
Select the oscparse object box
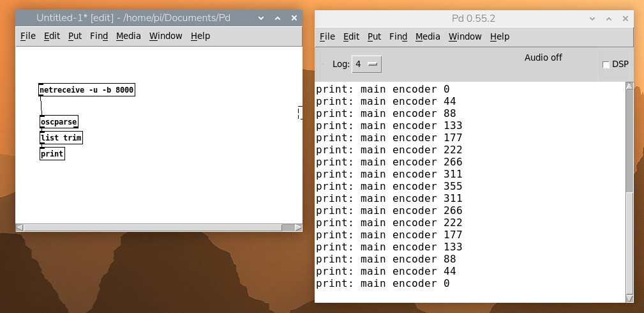pyautogui.click(x=59, y=121)
